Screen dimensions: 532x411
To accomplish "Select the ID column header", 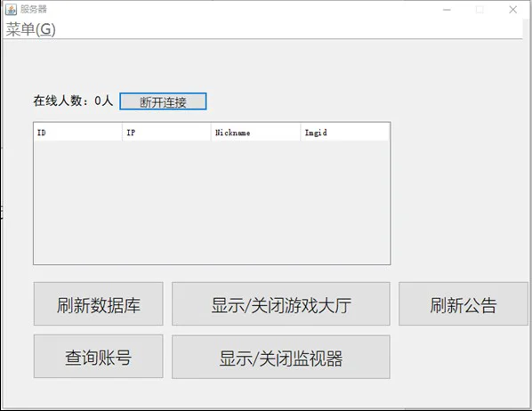I will (77, 133).
